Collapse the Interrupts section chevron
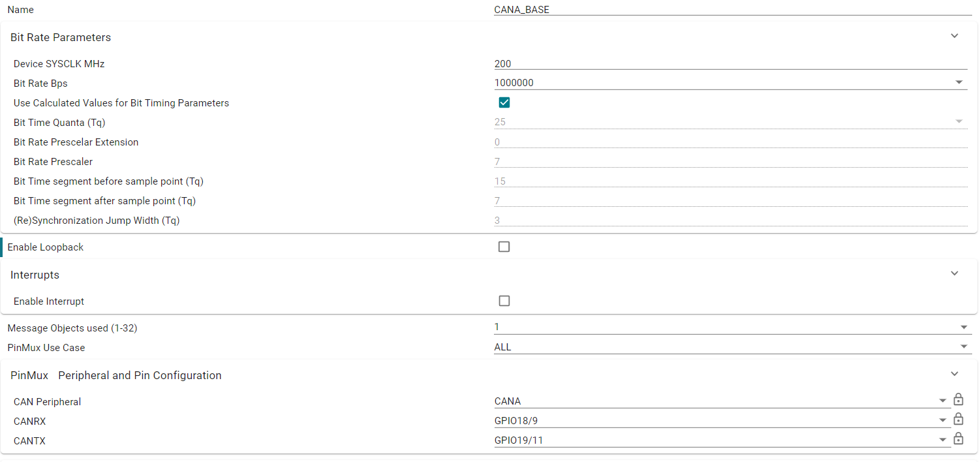 point(955,274)
